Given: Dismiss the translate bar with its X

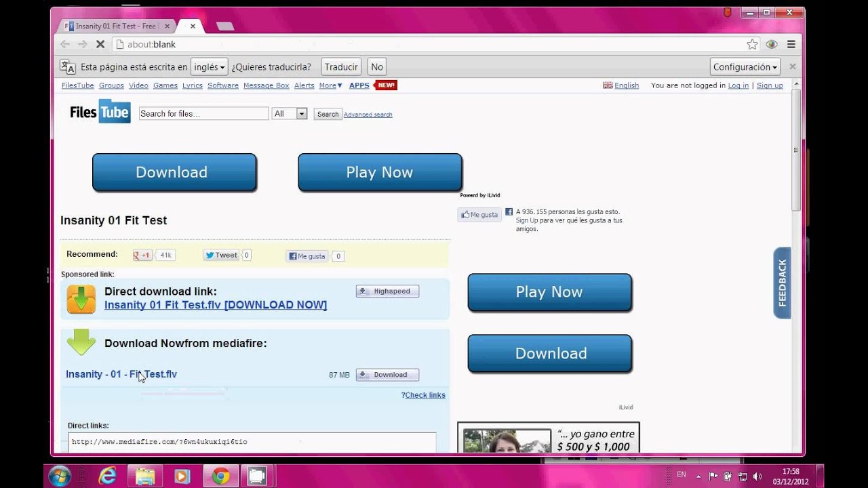Looking at the screenshot, I should 792,66.
